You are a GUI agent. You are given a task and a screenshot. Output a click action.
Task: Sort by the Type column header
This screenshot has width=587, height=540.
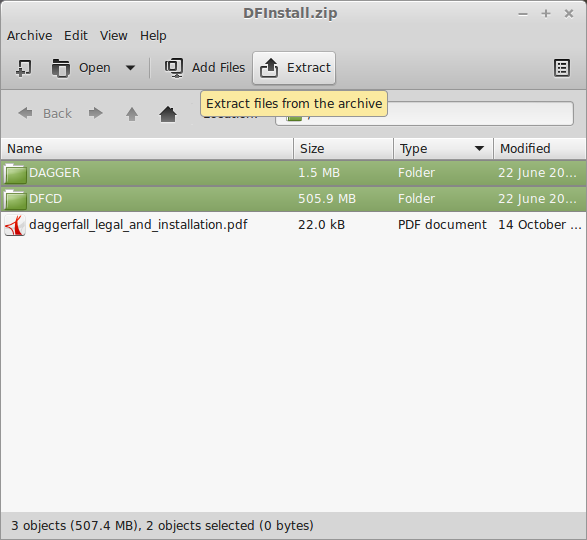coord(444,149)
